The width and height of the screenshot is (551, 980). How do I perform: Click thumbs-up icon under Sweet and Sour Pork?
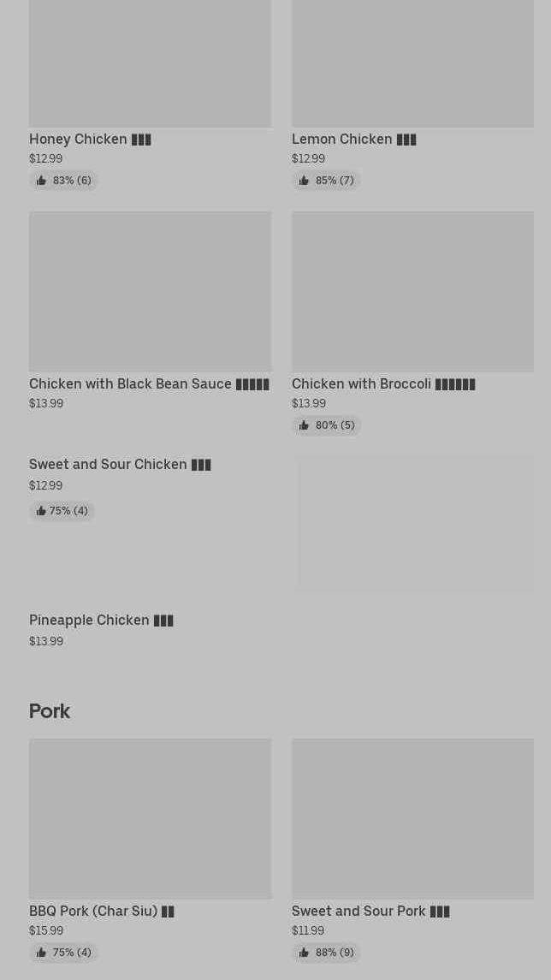[x=304, y=953]
